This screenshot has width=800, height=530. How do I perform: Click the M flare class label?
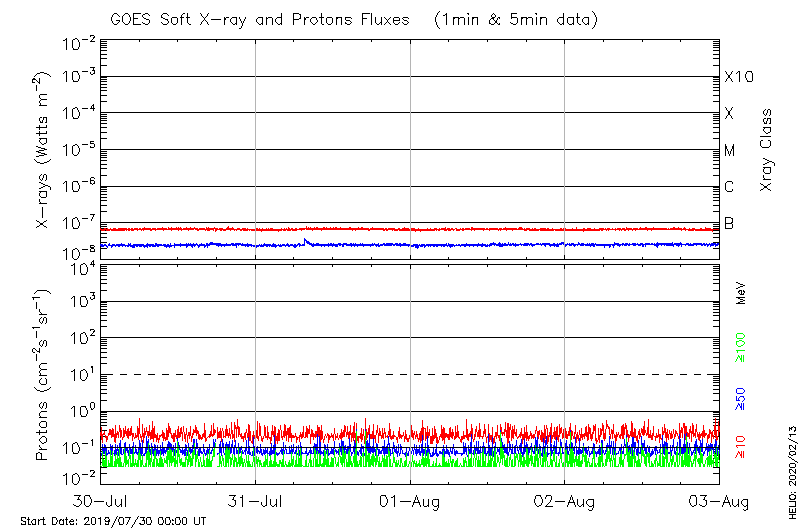click(730, 151)
